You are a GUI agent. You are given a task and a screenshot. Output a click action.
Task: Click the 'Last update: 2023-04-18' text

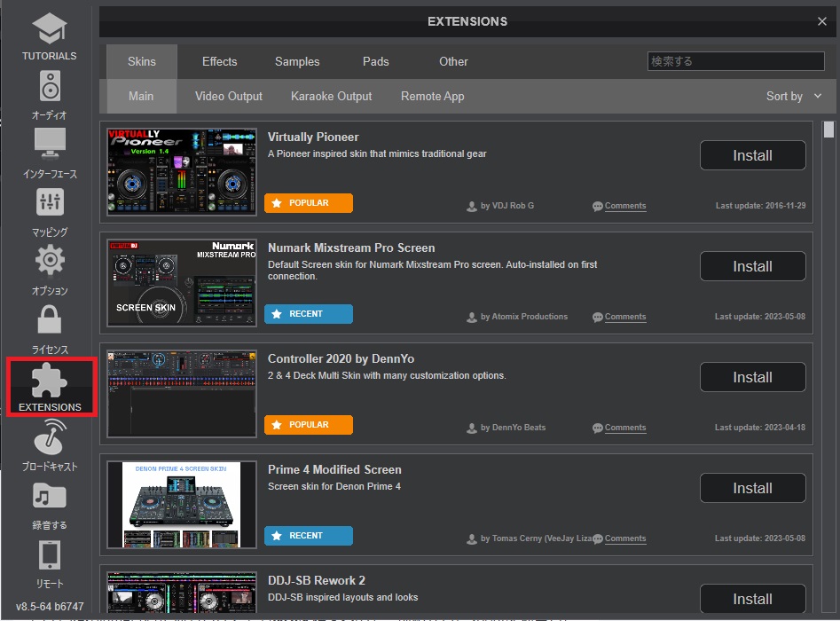click(x=759, y=428)
